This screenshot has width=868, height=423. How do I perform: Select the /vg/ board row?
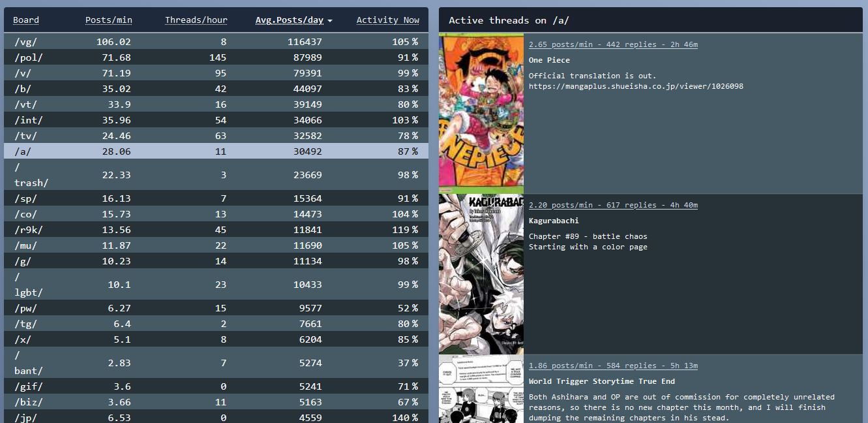[217, 41]
